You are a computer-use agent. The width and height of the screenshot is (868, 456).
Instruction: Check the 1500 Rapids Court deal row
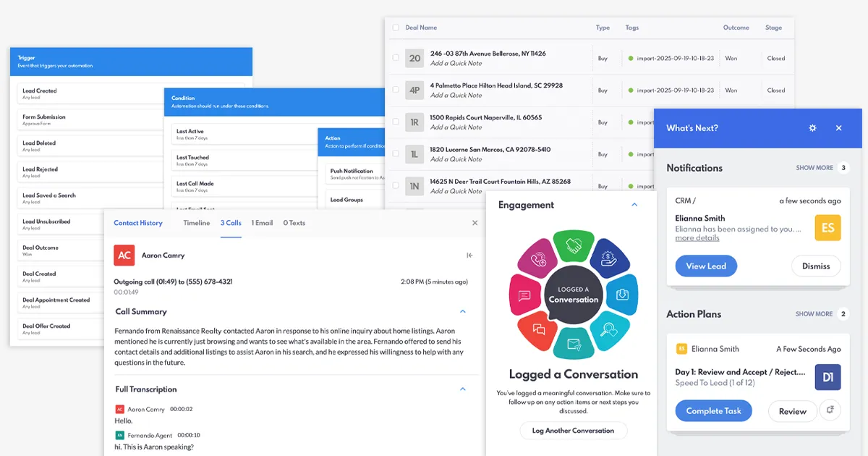(395, 122)
